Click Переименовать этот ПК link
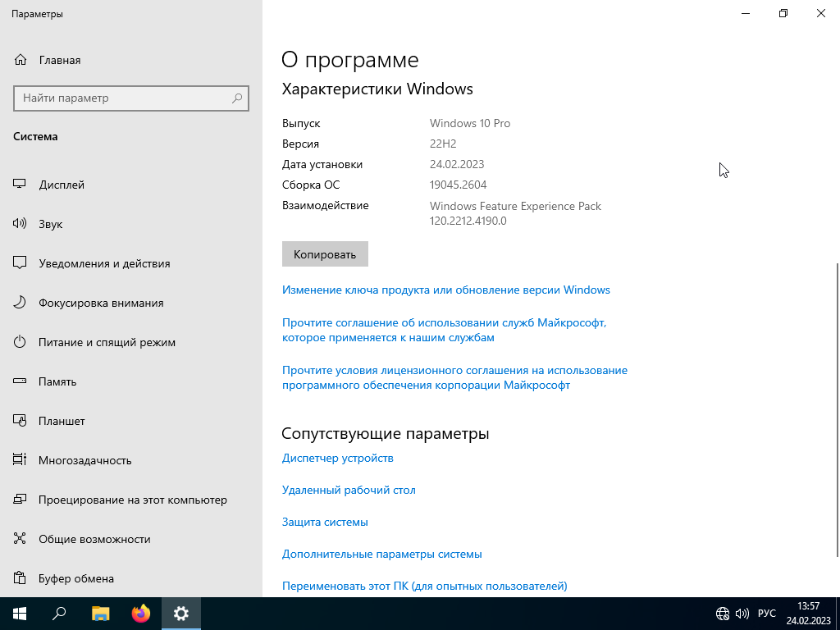The width and height of the screenshot is (840, 630). 424,586
